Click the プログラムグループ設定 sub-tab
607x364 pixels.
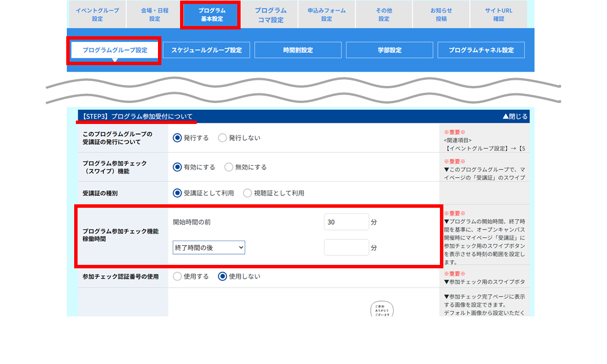[x=114, y=50]
